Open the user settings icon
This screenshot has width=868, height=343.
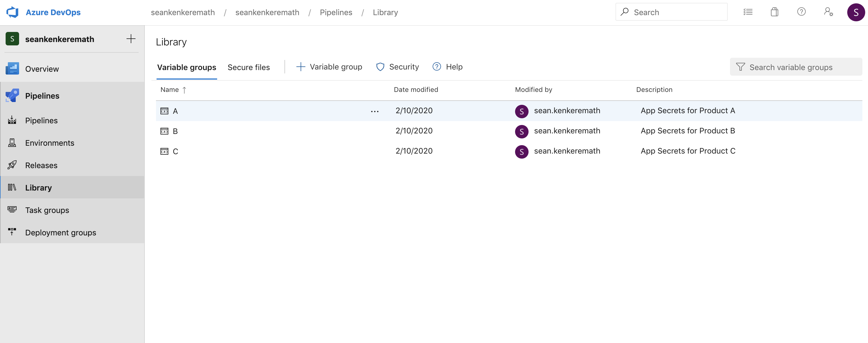click(x=828, y=12)
